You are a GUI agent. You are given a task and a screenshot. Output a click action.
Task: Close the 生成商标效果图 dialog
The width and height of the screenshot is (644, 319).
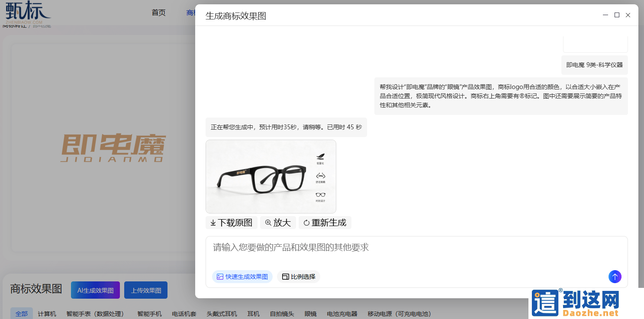point(628,15)
